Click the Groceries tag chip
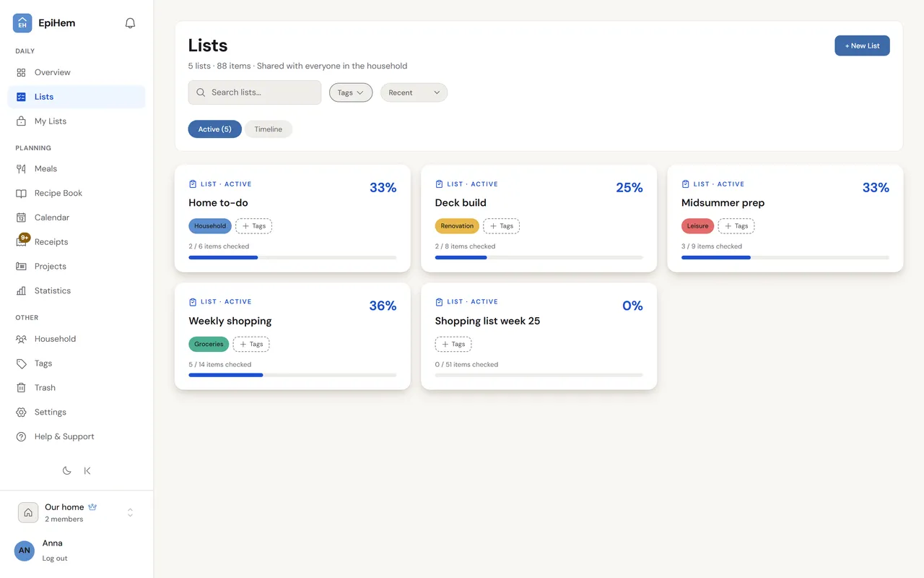This screenshot has width=924, height=578. [209, 344]
